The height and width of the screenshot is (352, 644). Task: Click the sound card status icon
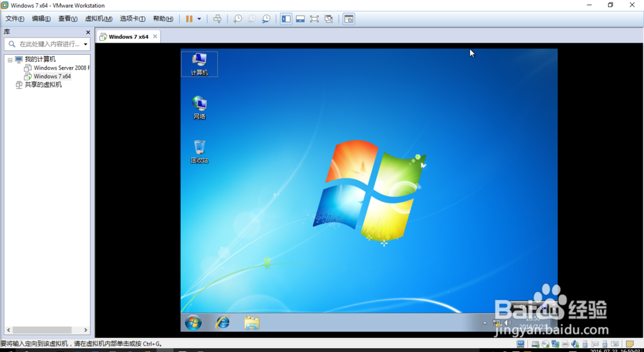click(x=575, y=344)
